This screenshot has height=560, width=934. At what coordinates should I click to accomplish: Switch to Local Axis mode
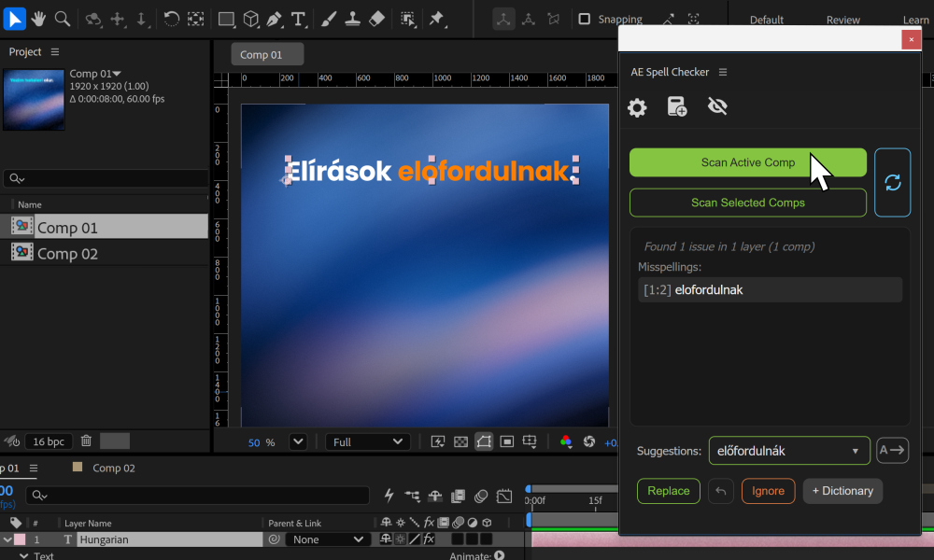click(503, 19)
